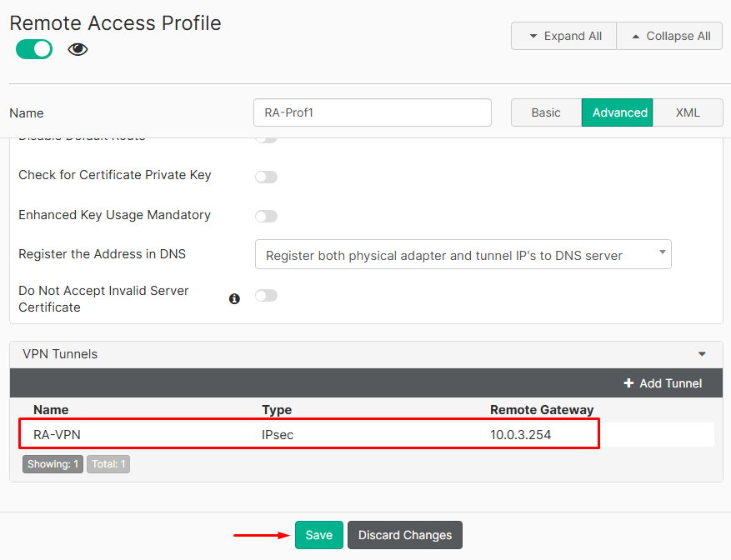Viewport: 731px width, 560px height.
Task: Disable the Remote Access Profile toggle
Action: coord(33,49)
